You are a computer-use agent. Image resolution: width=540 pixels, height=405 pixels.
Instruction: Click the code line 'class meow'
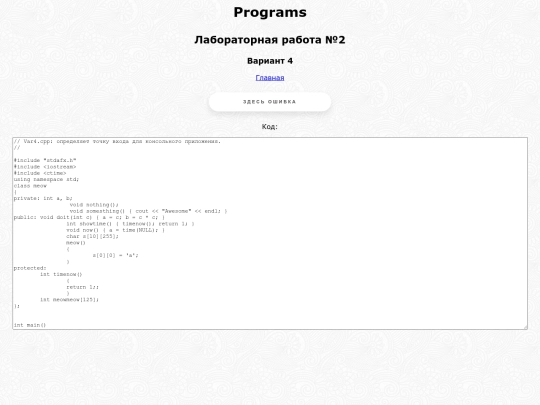(x=30, y=186)
